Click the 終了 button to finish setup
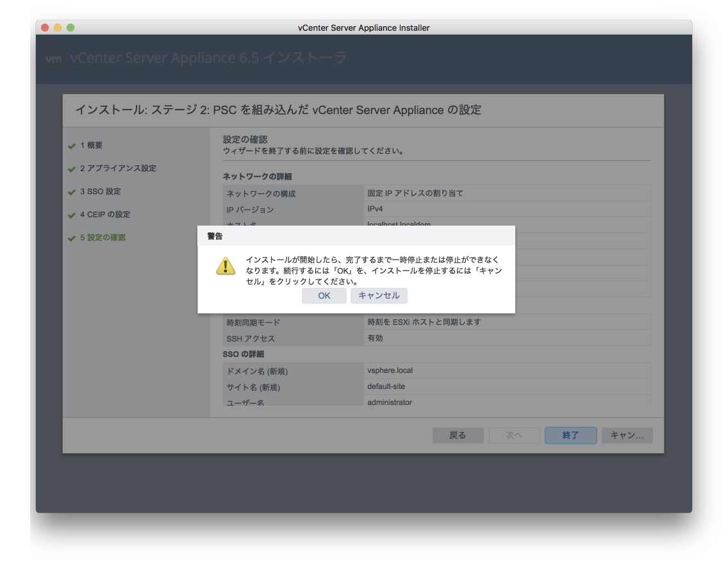This screenshot has height=564, width=728. tap(570, 435)
